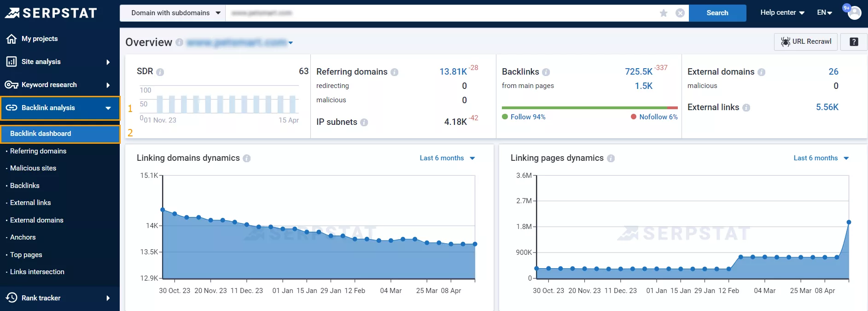
Task: Open Referring domains menu item
Action: 38,151
